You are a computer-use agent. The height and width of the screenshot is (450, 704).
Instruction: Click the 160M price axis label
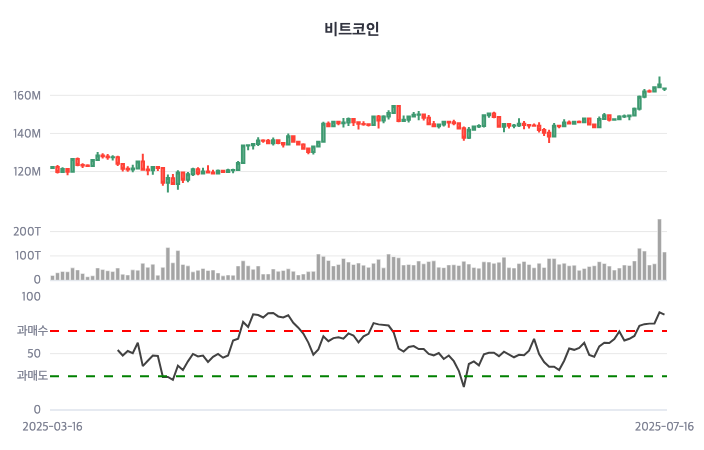(x=27, y=96)
